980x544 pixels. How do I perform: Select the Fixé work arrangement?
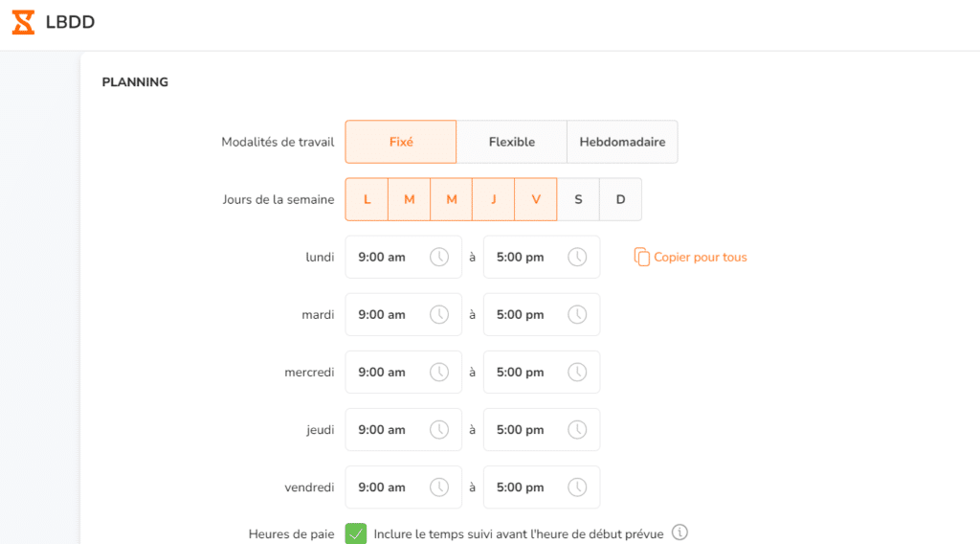pyautogui.click(x=401, y=142)
